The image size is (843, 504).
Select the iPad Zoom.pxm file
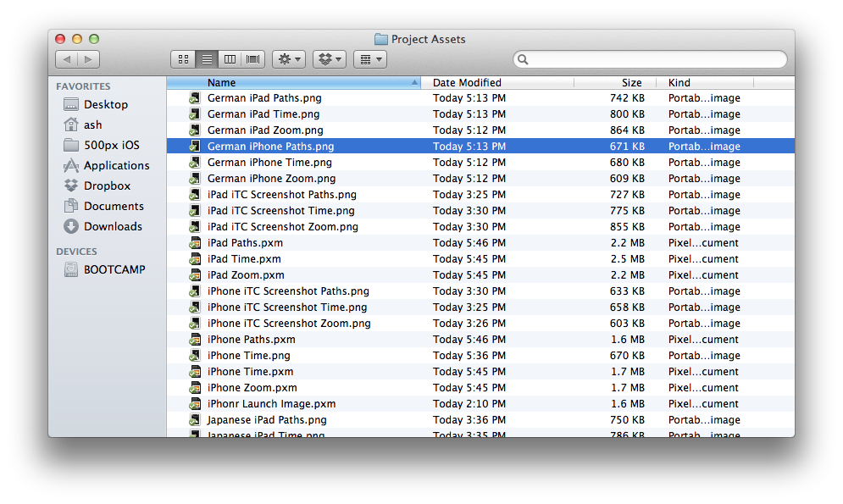(246, 275)
